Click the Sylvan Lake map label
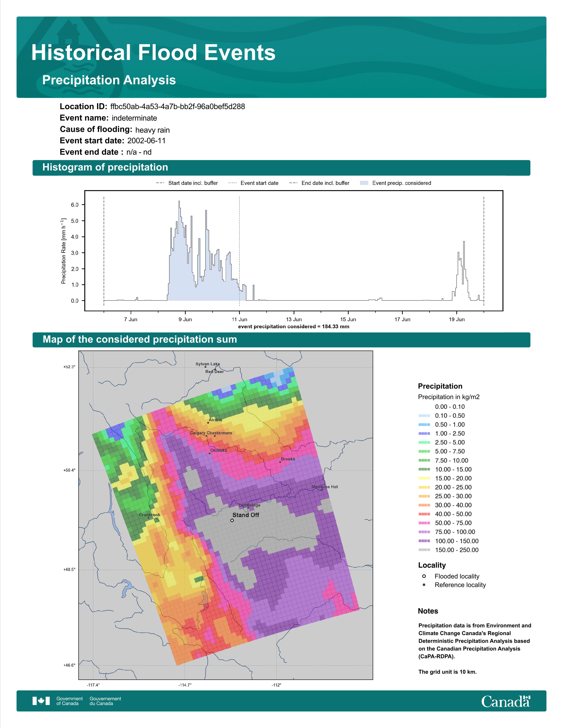This screenshot has height=728, width=563. (208, 364)
